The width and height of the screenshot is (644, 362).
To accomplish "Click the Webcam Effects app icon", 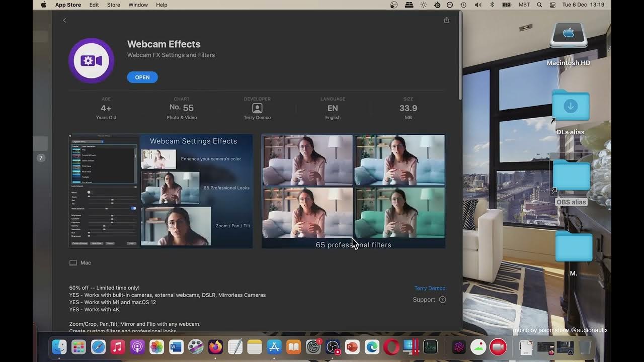I will pyautogui.click(x=91, y=61).
